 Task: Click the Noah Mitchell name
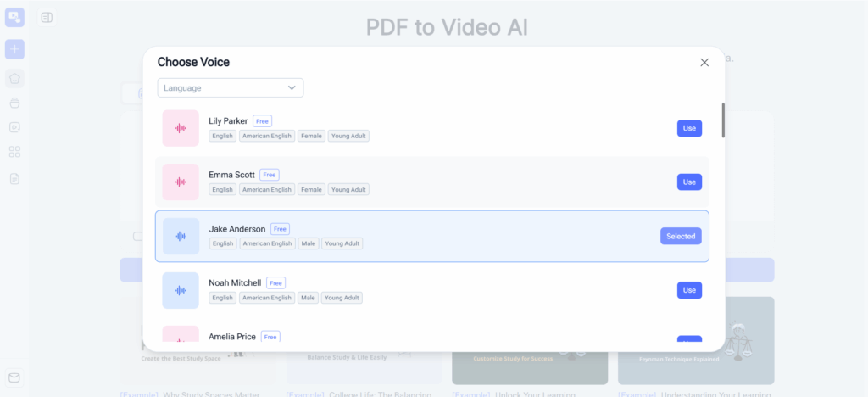(235, 283)
